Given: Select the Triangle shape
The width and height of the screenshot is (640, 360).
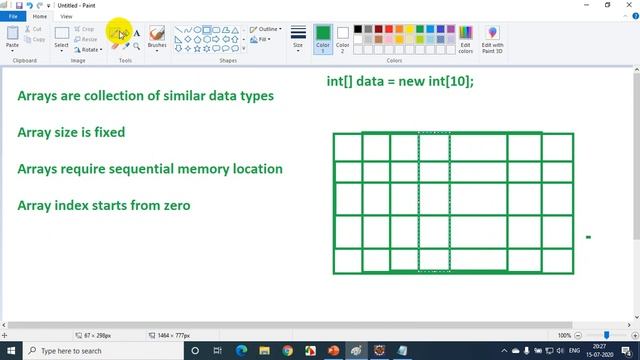Looking at the screenshot, I should click(x=235, y=30).
